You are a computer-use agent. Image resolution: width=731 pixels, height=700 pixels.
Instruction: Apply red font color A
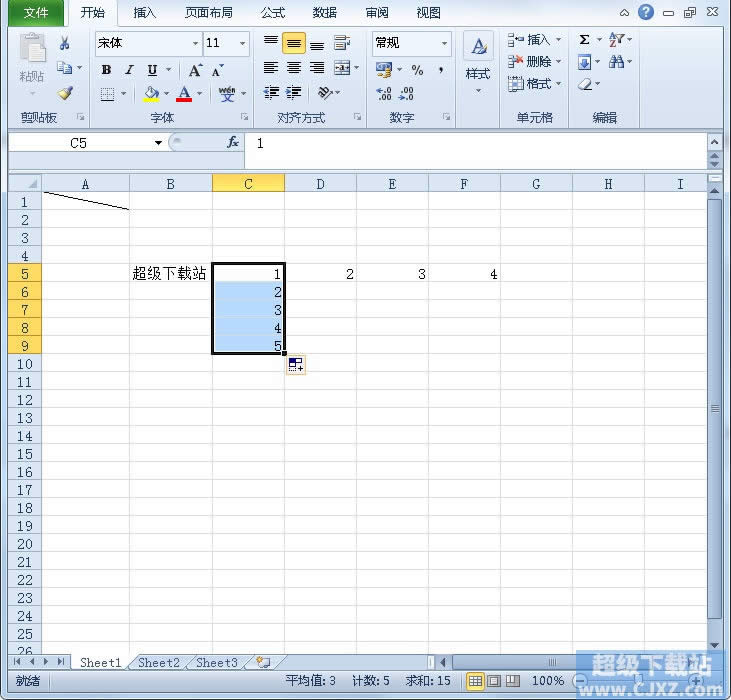(x=184, y=94)
